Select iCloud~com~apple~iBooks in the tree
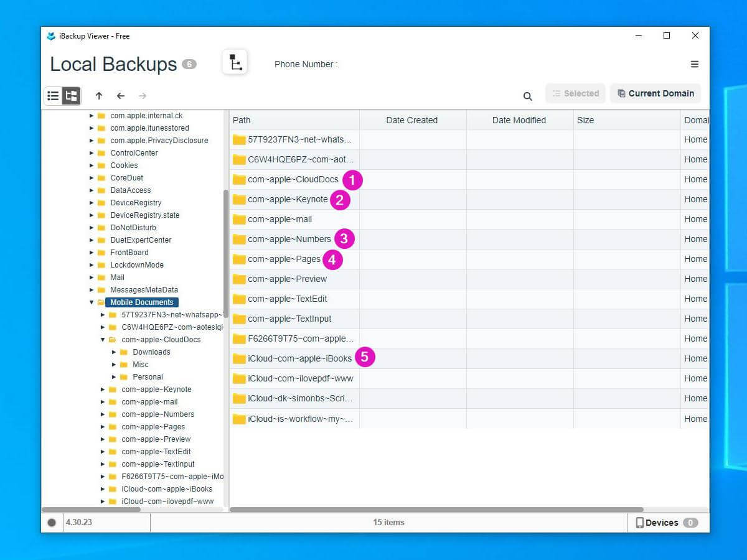The width and height of the screenshot is (747, 560). [x=167, y=489]
